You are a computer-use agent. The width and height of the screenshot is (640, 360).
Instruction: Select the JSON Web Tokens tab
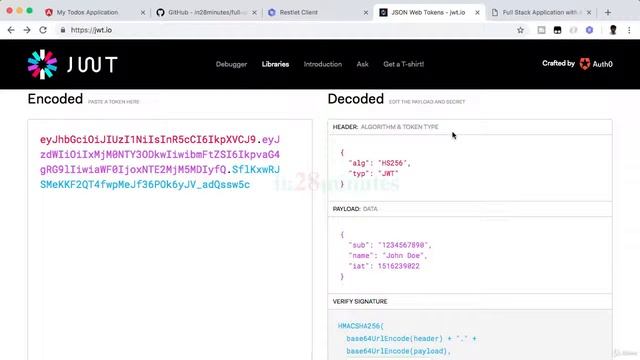pos(429,13)
